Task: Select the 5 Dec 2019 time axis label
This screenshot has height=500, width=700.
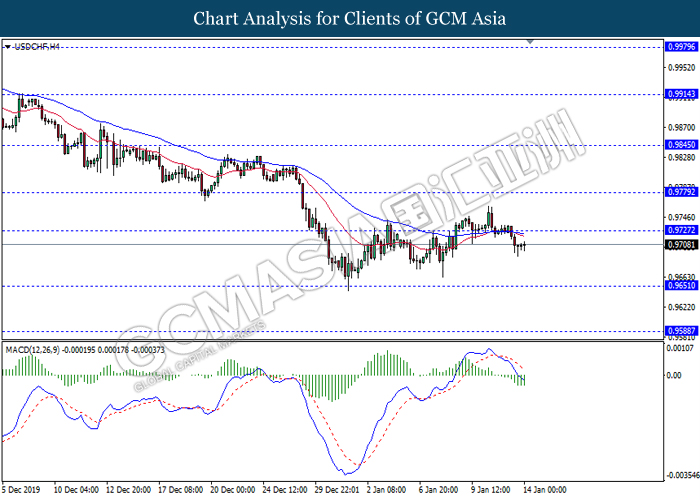Action: point(21,490)
